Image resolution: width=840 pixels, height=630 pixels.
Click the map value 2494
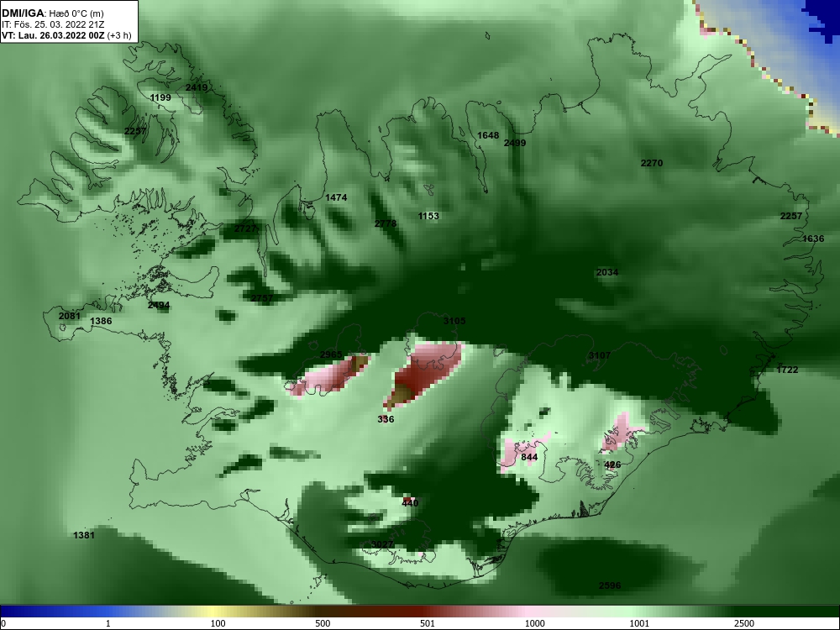coord(159,306)
